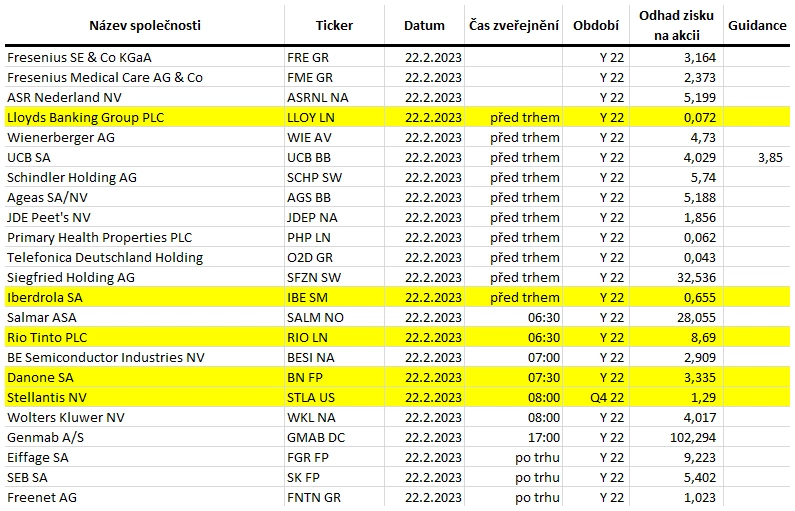The width and height of the screenshot is (795, 511).
Task: Click the 'Čas zveřejnění' column header
Action: [x=514, y=25]
